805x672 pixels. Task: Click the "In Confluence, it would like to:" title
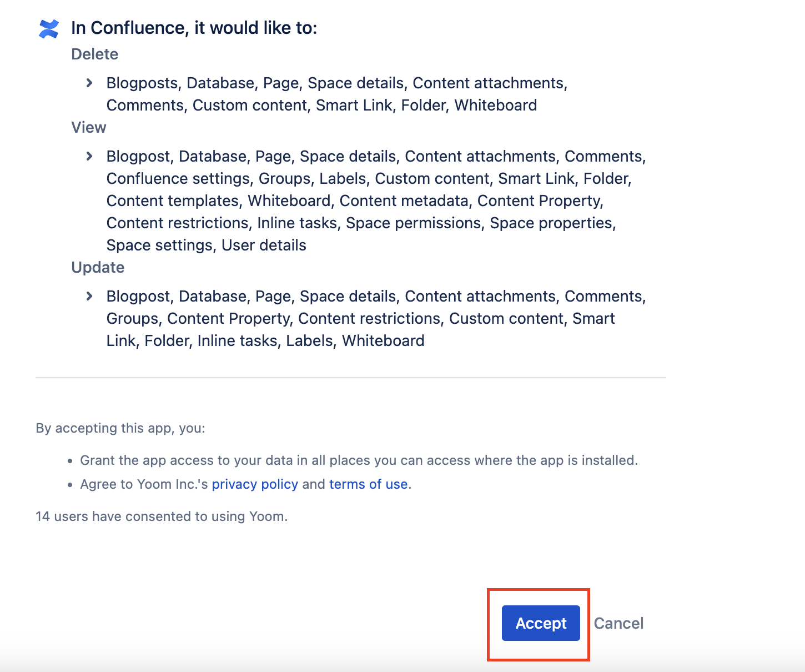[194, 28]
